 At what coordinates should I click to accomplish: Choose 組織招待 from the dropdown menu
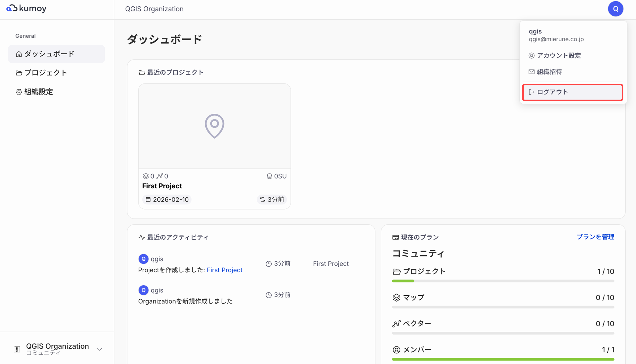tap(549, 72)
